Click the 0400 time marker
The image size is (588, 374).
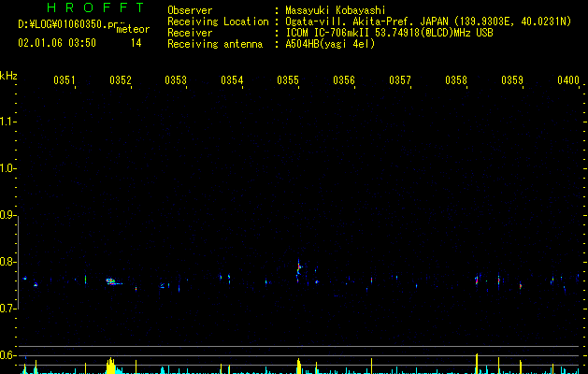(x=568, y=79)
